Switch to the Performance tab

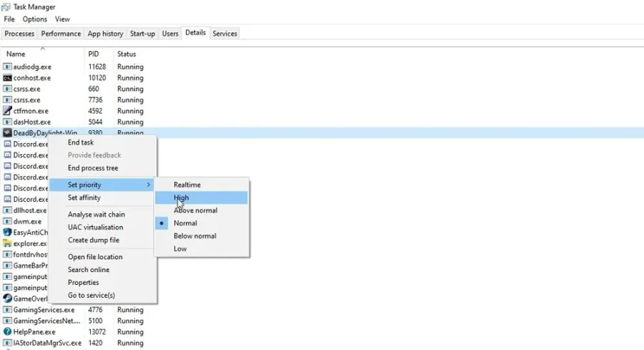61,34
